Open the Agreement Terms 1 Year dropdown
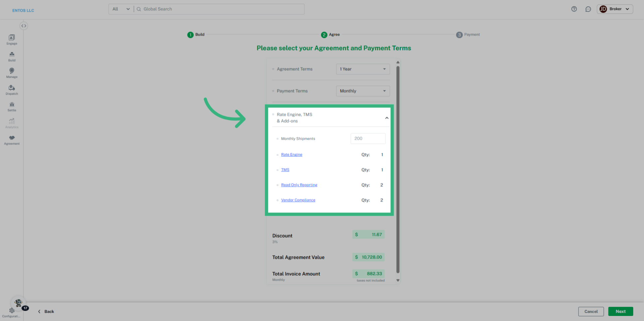Viewport: 644px width, 321px height. (363, 69)
